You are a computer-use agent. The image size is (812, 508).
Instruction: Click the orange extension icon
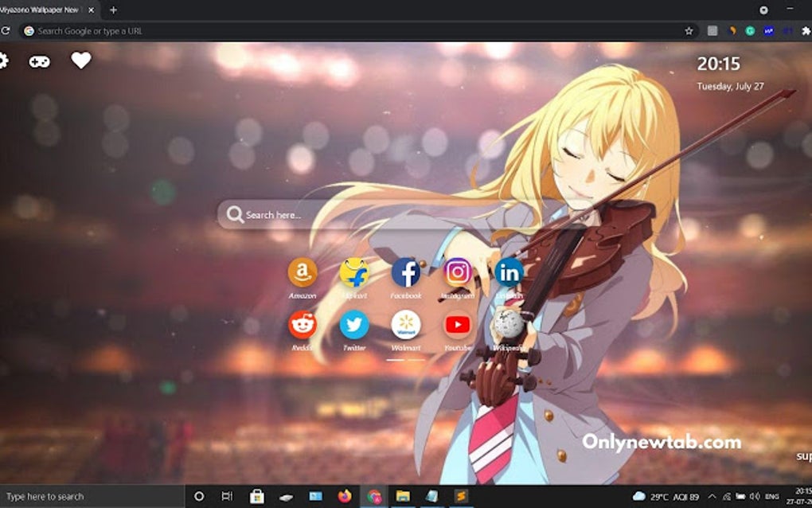[x=732, y=31]
